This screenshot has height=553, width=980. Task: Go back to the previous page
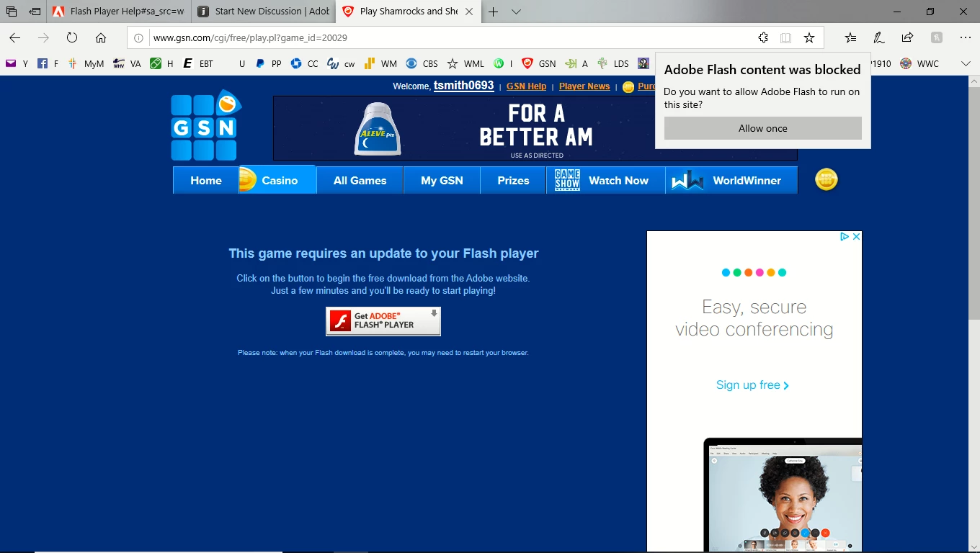[15, 38]
